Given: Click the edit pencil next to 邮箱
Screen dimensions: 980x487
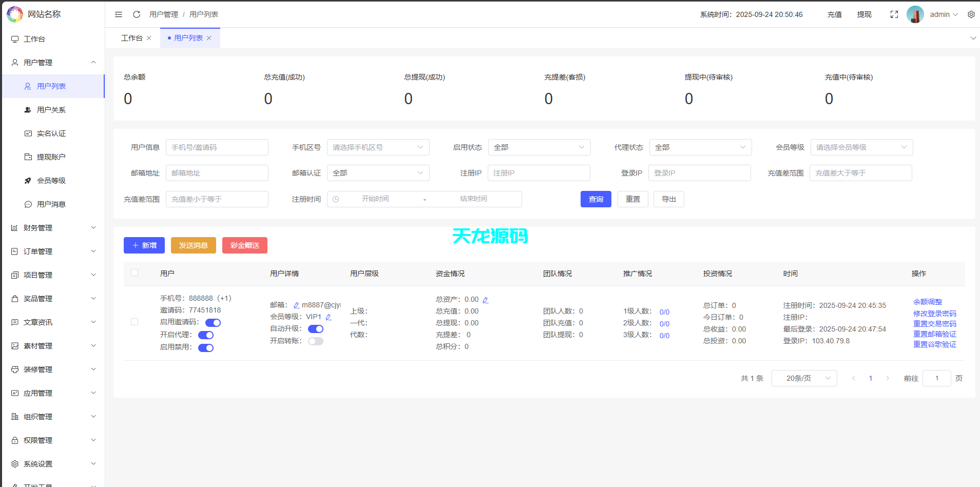Looking at the screenshot, I should point(295,304).
